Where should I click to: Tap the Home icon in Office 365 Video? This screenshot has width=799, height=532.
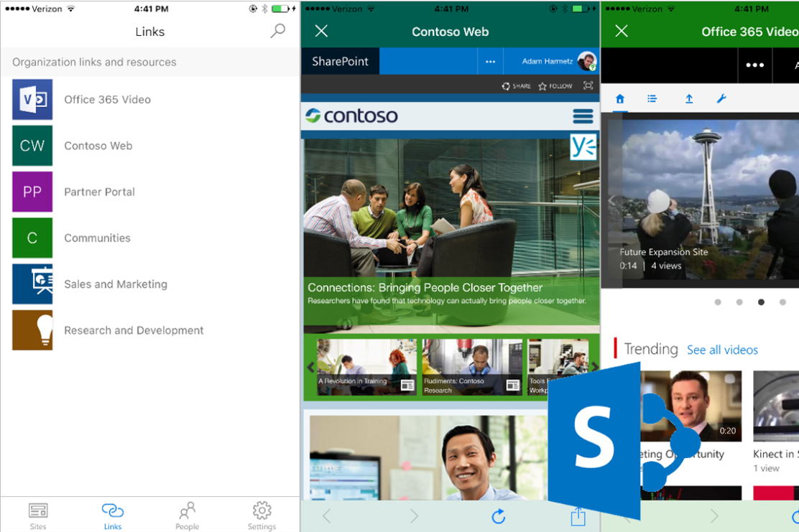[x=619, y=98]
